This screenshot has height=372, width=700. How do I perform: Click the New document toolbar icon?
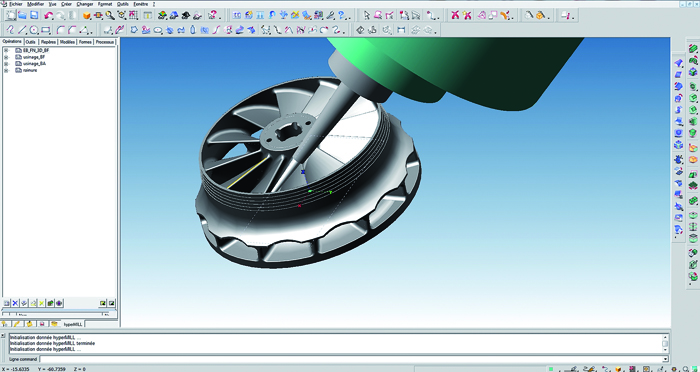pyautogui.click(x=11, y=16)
